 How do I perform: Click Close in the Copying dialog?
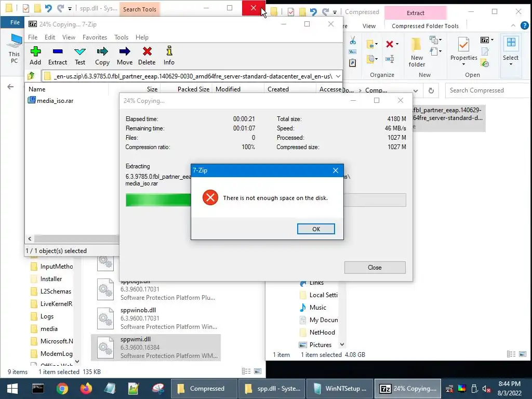(x=375, y=268)
